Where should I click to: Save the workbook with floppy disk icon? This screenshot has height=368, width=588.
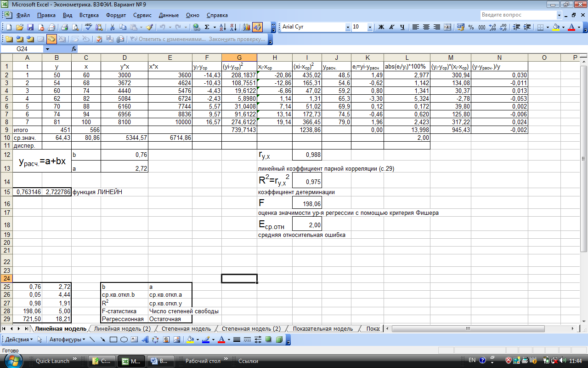click(30, 27)
